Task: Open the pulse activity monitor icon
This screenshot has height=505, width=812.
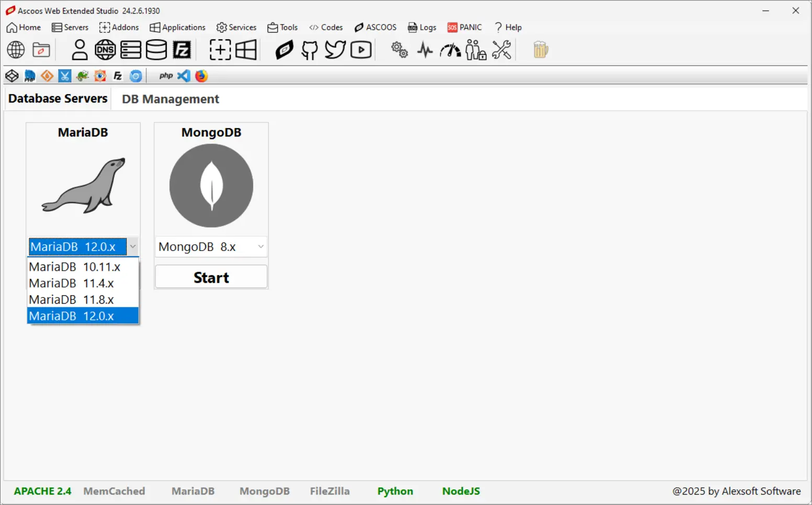Action: pos(425,50)
